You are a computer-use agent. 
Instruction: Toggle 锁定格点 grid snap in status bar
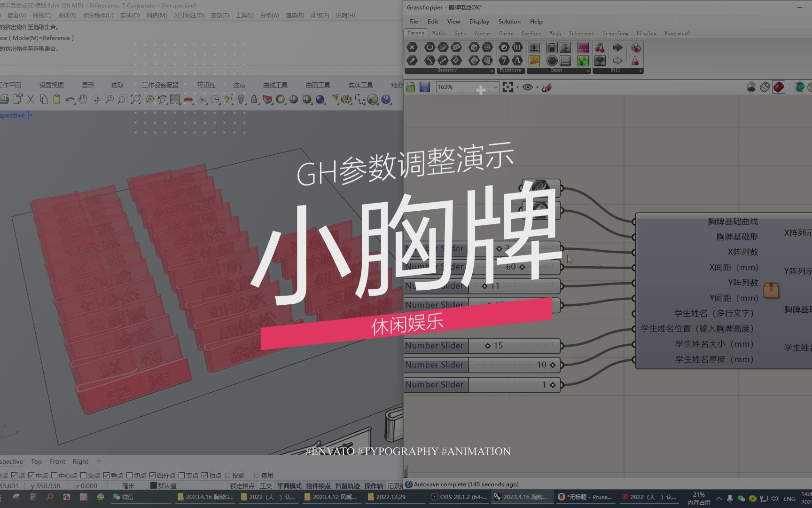click(242, 486)
